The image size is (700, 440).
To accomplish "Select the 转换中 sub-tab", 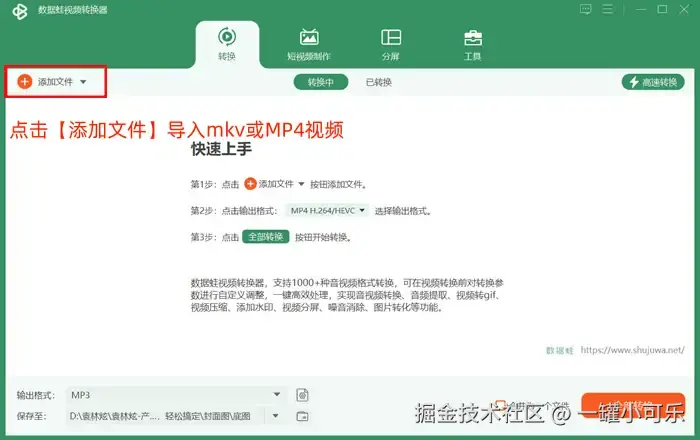I will (x=321, y=82).
